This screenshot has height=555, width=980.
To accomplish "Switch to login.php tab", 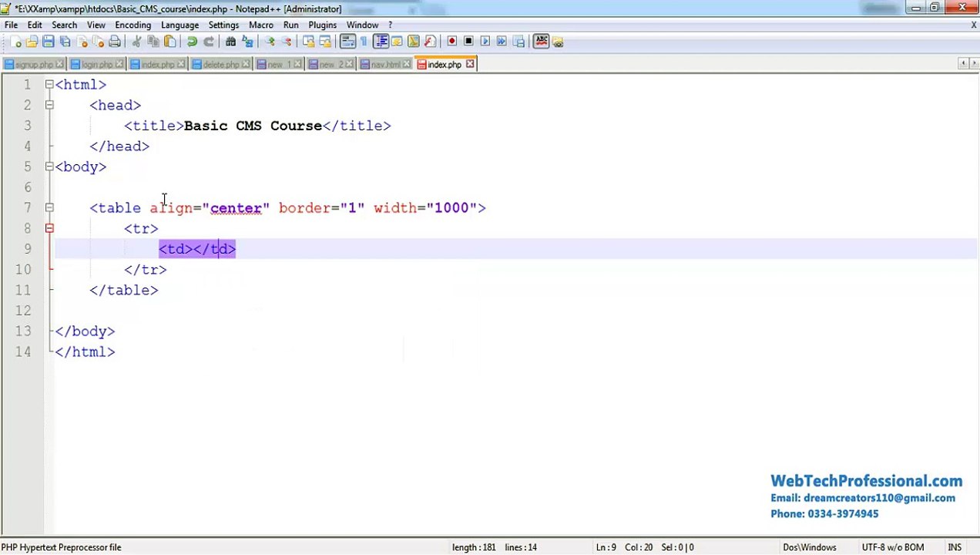I will point(97,65).
